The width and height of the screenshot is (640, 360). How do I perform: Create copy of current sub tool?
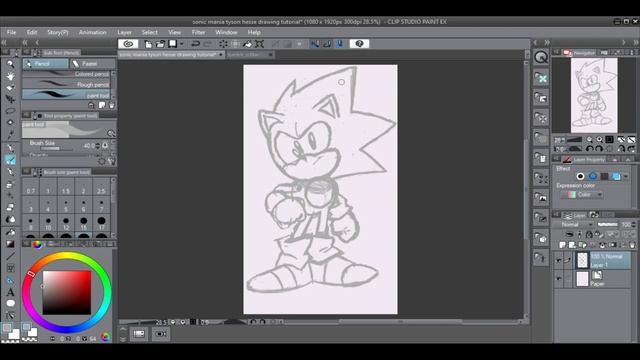pos(102,105)
